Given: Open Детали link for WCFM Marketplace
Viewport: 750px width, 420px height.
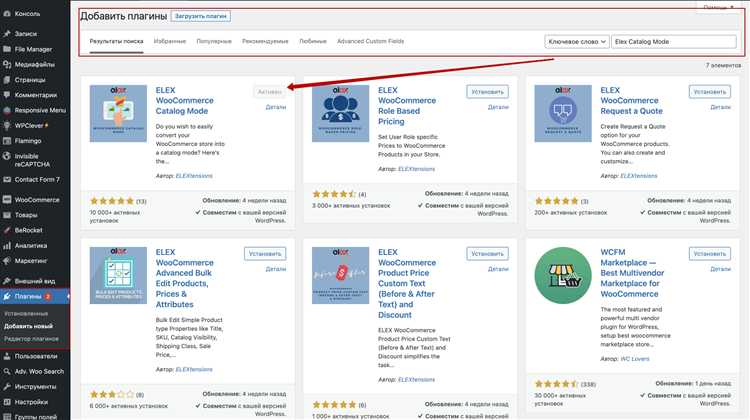Looking at the screenshot, I should pos(721,269).
